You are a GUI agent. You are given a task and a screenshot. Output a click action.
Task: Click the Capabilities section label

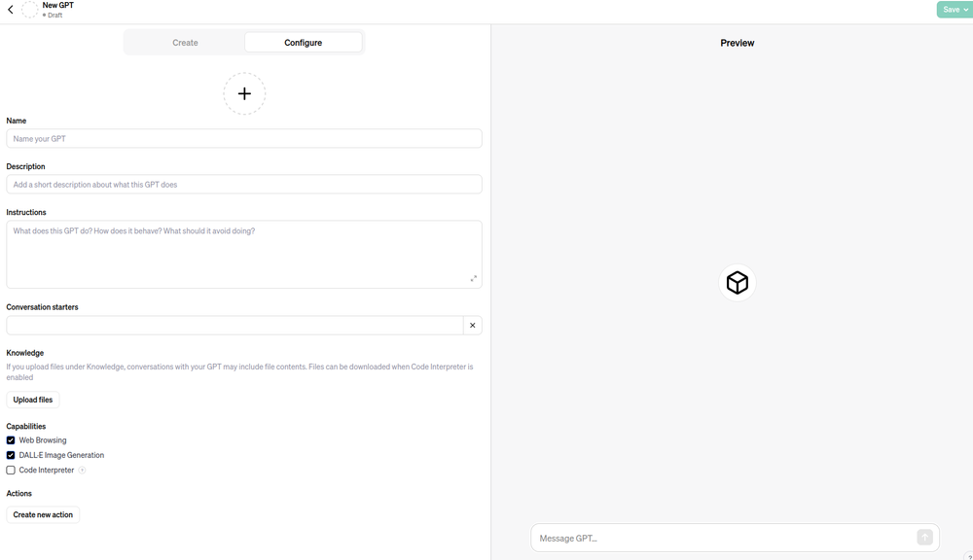26,426
